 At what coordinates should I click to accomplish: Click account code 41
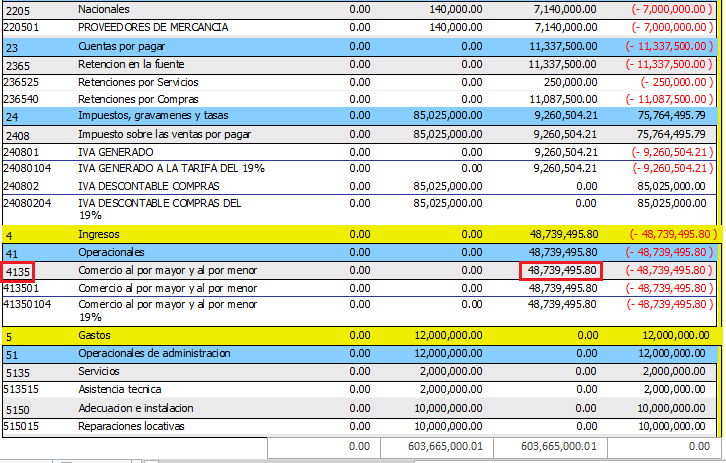[12, 254]
